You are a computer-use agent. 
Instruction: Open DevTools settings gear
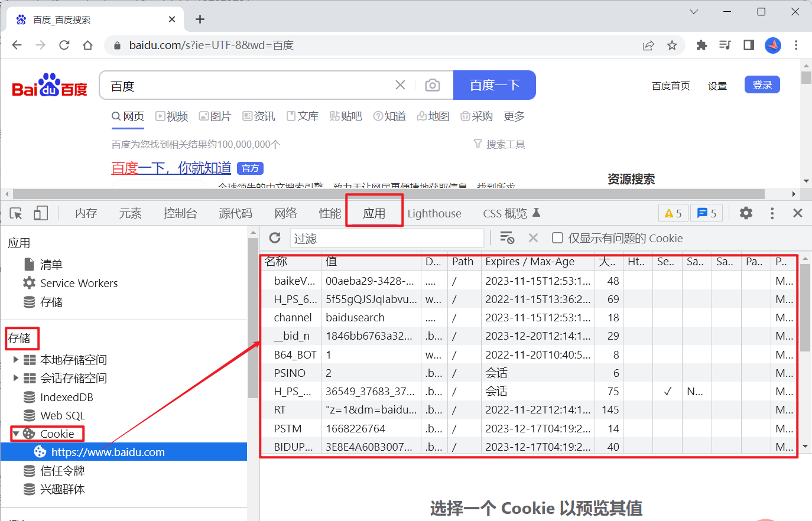click(x=746, y=213)
